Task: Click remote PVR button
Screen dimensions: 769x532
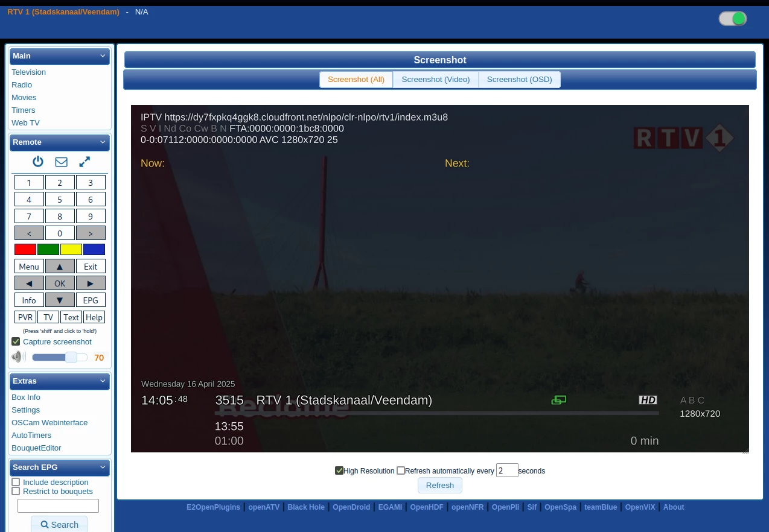Action: coord(25,317)
